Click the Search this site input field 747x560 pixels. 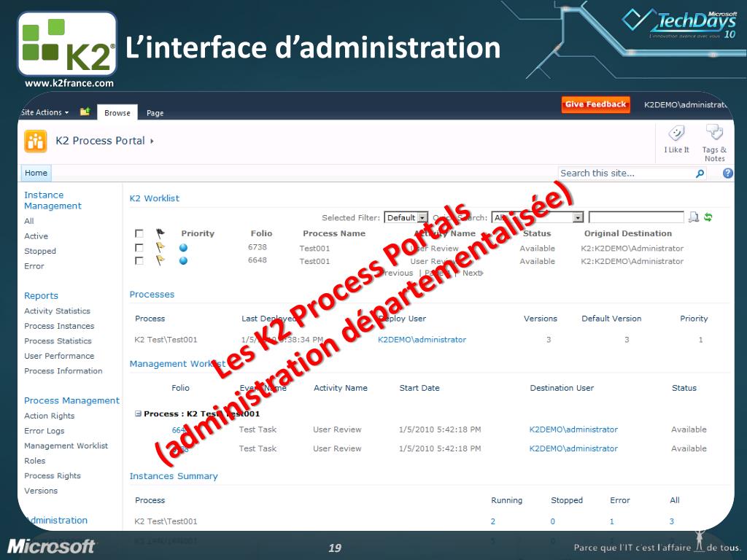(625, 174)
